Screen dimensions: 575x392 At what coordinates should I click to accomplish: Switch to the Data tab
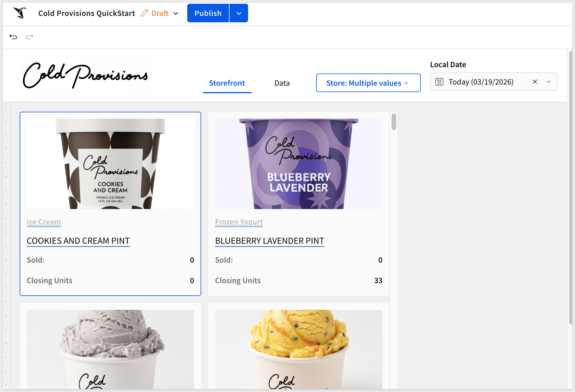click(282, 83)
